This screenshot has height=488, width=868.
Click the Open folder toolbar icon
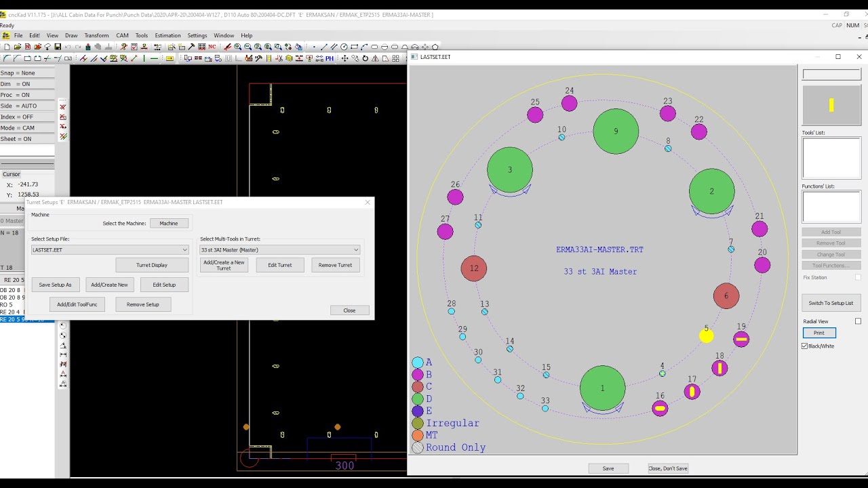(17, 47)
